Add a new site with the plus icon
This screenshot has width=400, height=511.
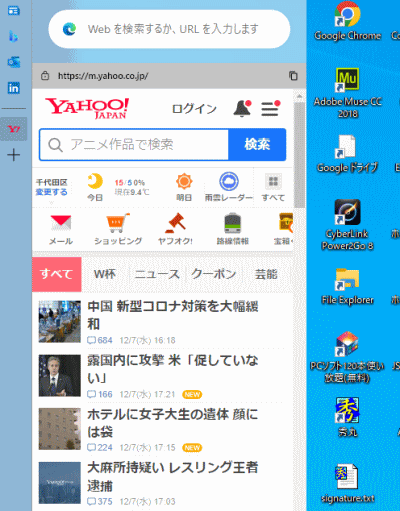tap(14, 155)
